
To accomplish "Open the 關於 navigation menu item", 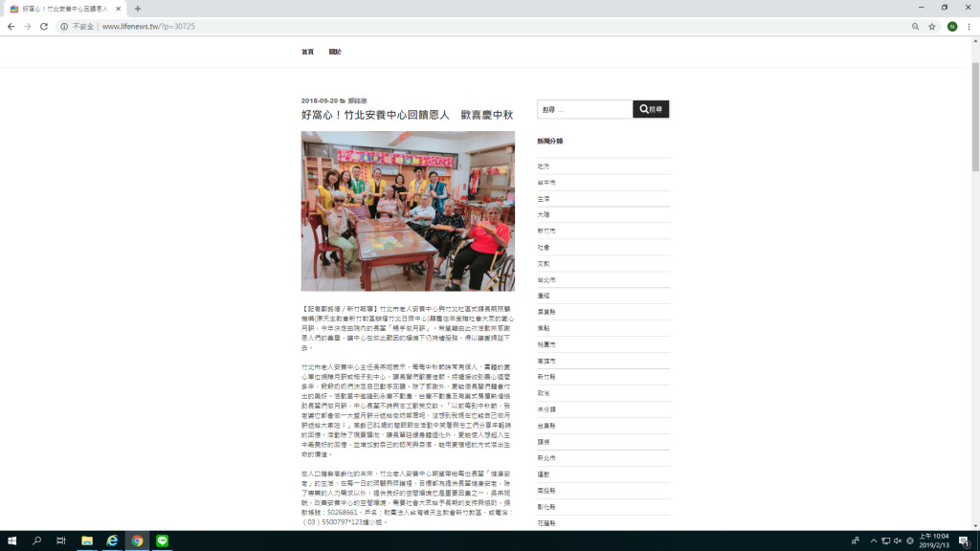I will (x=335, y=52).
